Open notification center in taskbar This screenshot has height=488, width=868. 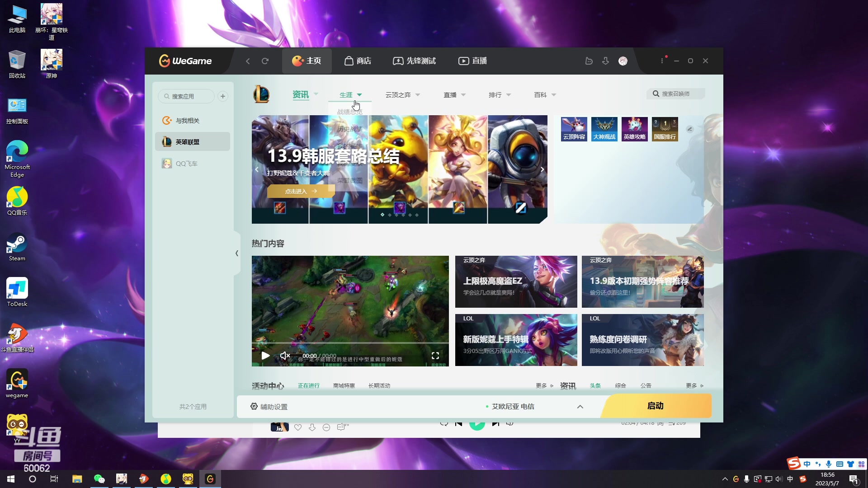(854, 479)
